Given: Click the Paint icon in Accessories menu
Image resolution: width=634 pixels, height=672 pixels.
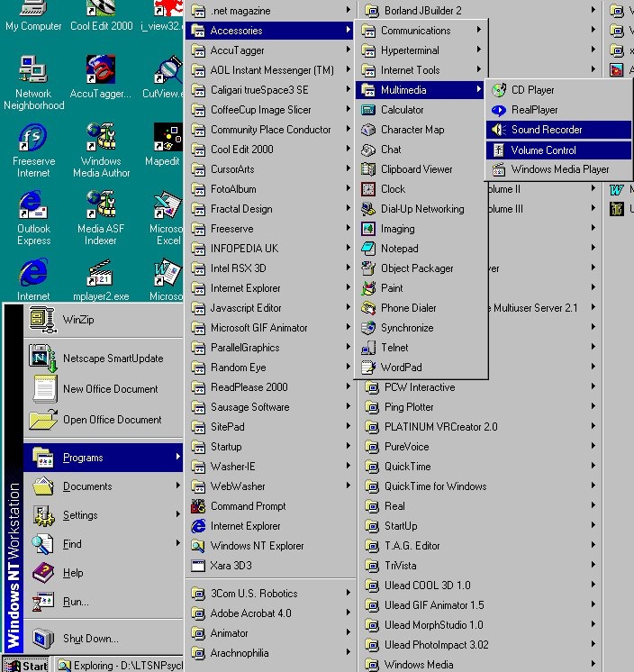Looking at the screenshot, I should [x=367, y=288].
